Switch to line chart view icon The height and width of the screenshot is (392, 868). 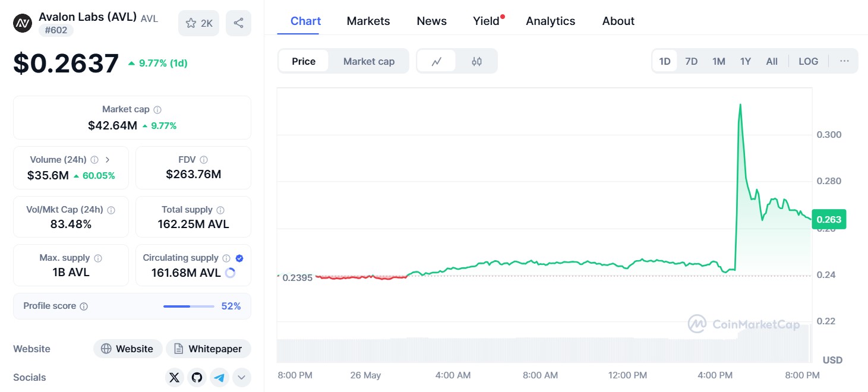tap(437, 61)
